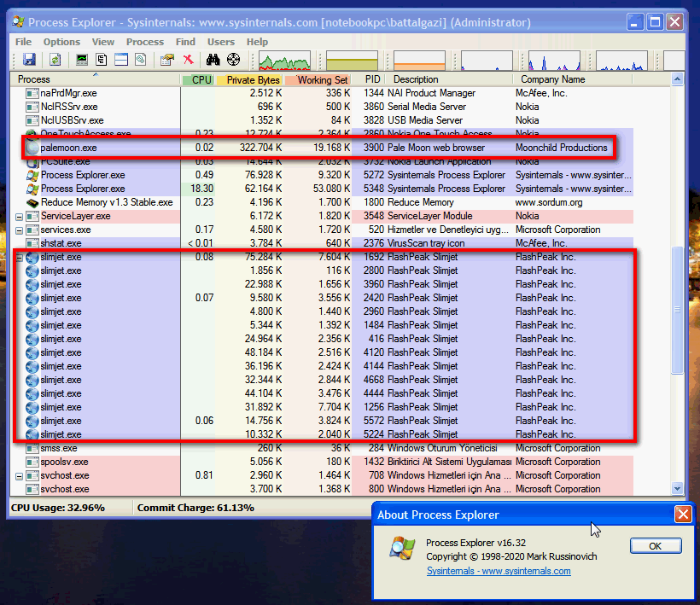The height and width of the screenshot is (605, 700).
Task: Click the naPrdMgr.exe process icon
Action: [32, 93]
